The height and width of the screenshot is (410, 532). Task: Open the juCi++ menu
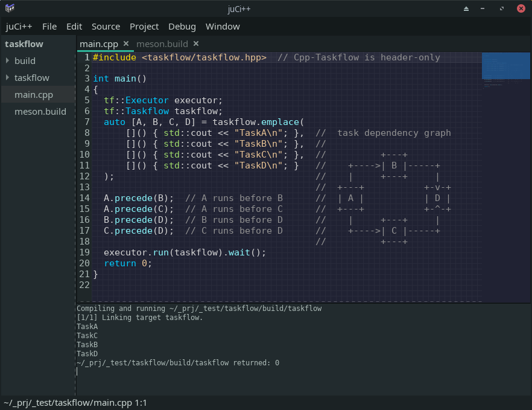[19, 27]
